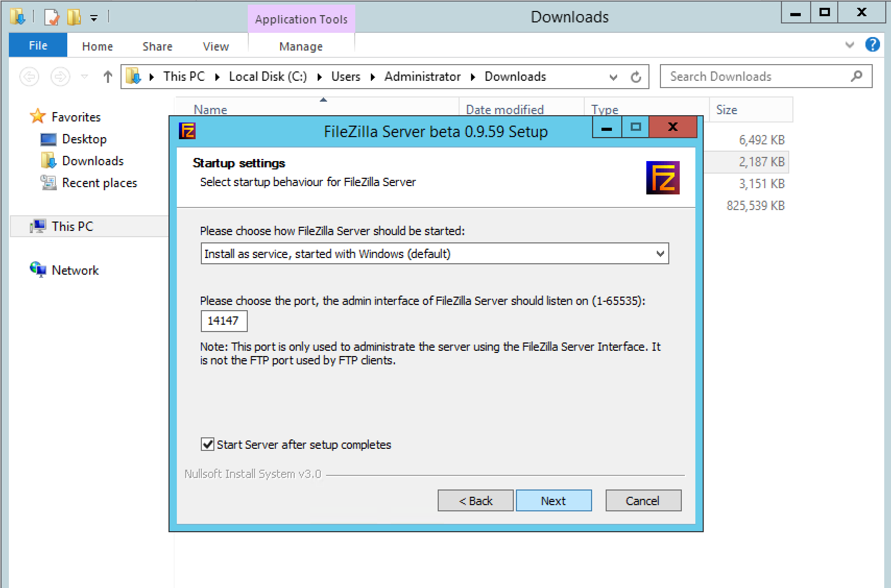Switch to the View ribbon tab
This screenshot has width=891, height=588.
215,46
